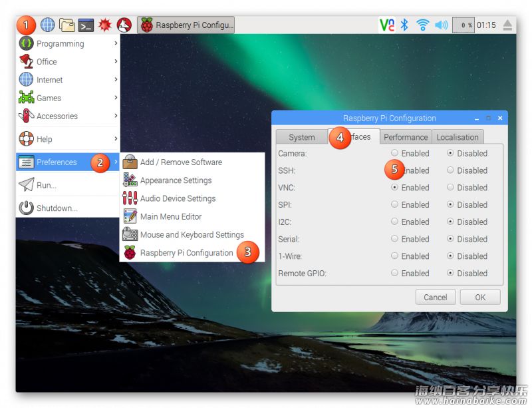Image resolution: width=532 pixels, height=408 pixels.
Task: Expand the Programming submenu arrow
Action: pos(116,43)
